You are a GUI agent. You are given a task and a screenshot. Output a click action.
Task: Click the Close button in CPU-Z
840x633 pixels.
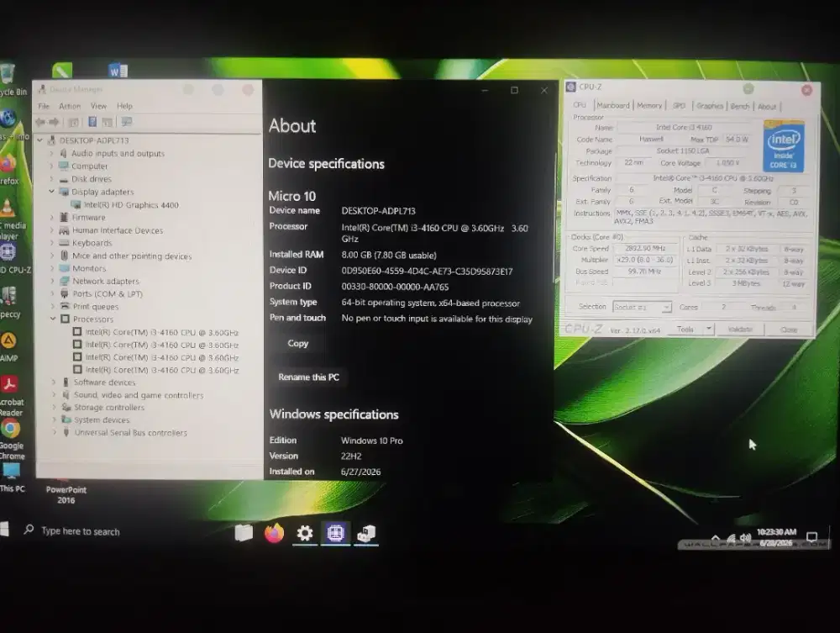click(x=789, y=330)
